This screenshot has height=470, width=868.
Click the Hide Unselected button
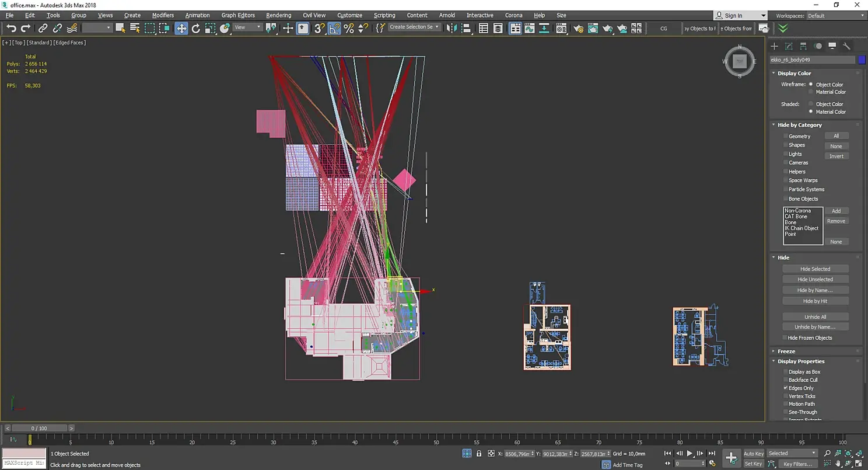click(815, 280)
